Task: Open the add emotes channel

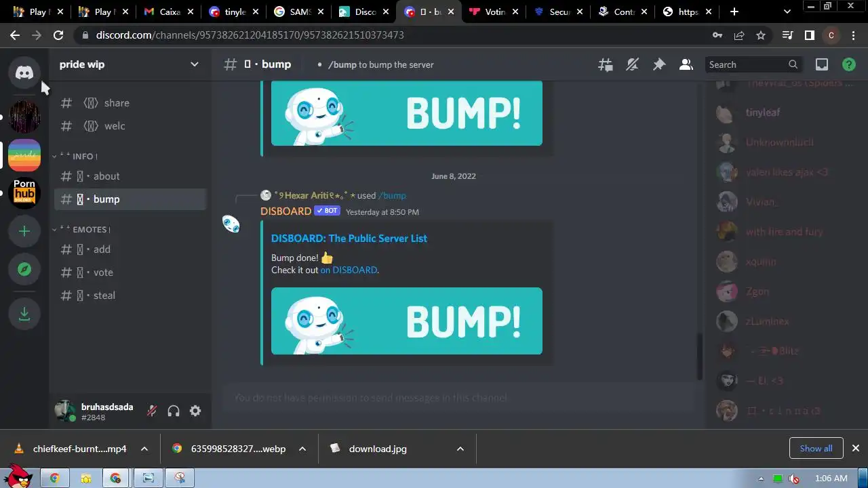Action: [130, 249]
